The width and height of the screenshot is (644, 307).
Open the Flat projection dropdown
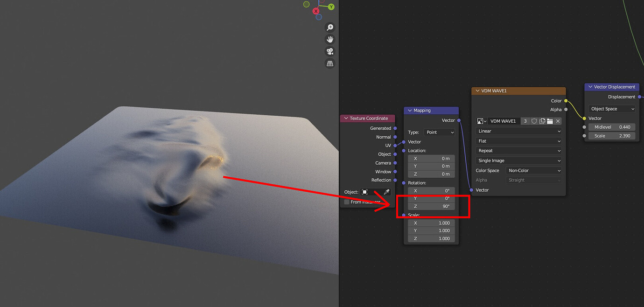point(518,141)
